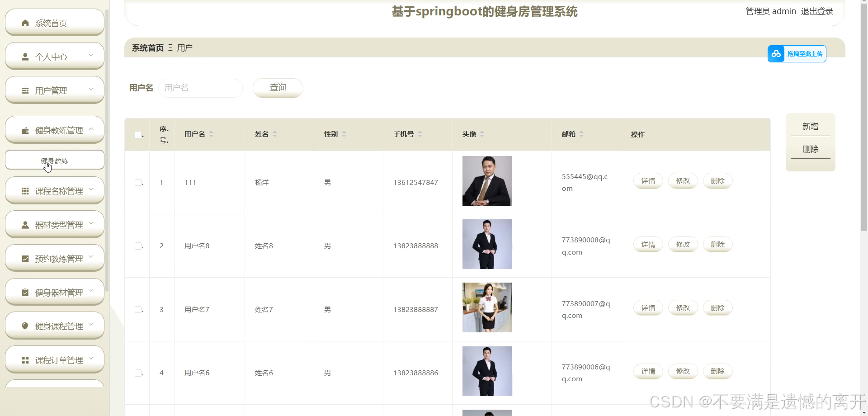Click the 新增 button
This screenshot has width=868, height=416.
tap(811, 127)
